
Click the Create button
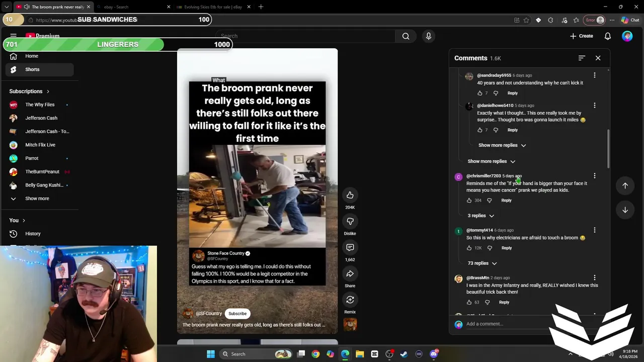582,36
